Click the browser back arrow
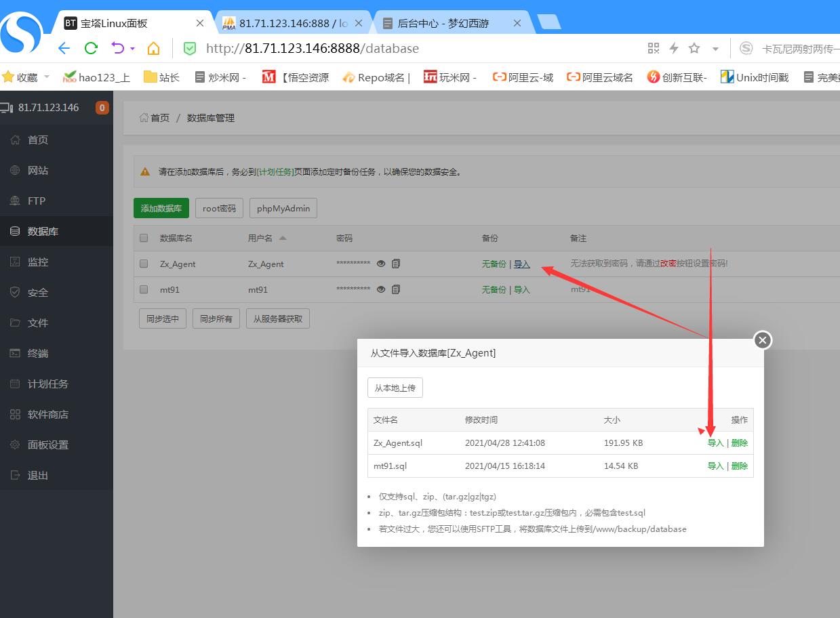The image size is (840, 618). pos(64,48)
